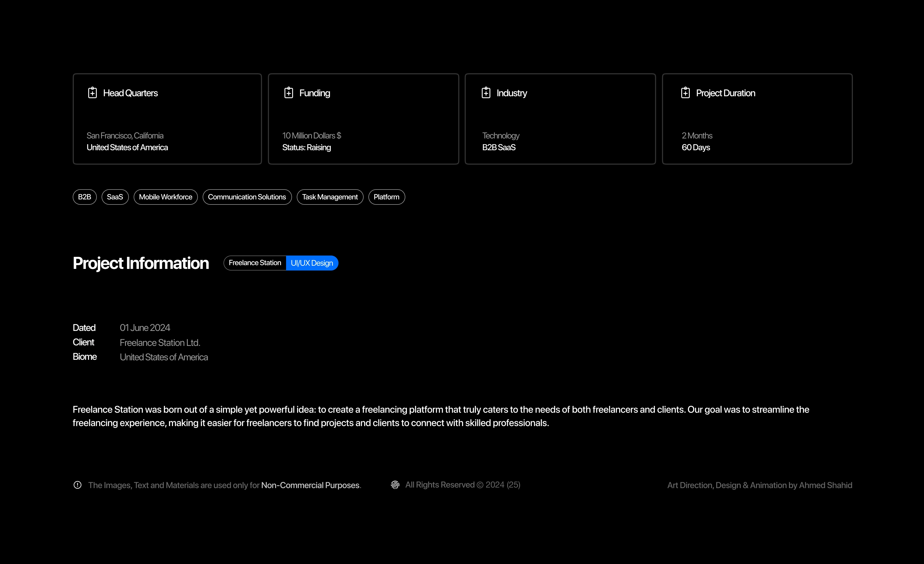The image size is (924, 564).
Task: Open the Funding card showing Status: Raising
Action: (x=363, y=119)
